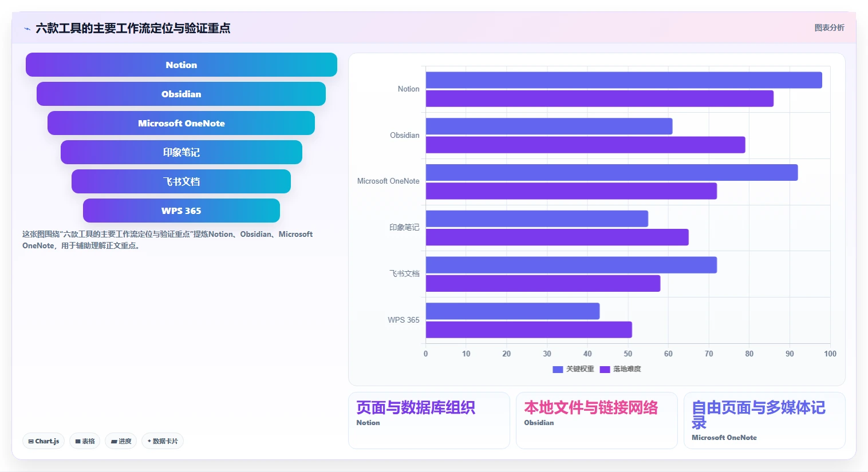Click the x-axis tick value 100

(x=830, y=354)
